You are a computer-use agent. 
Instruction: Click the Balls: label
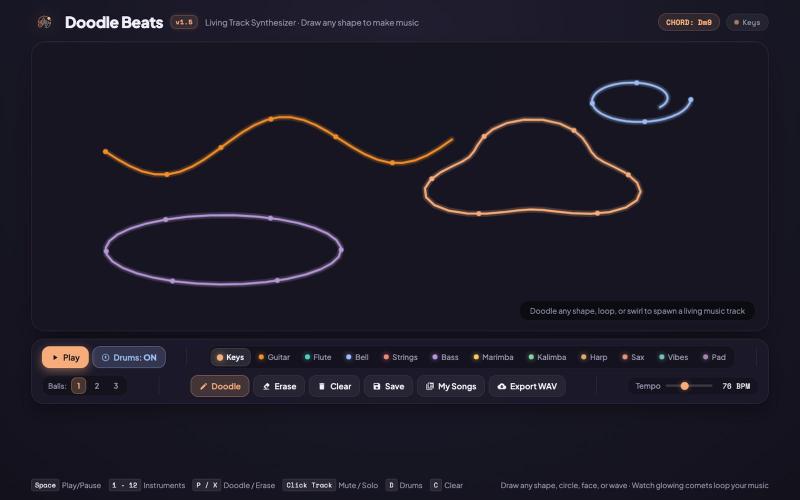click(57, 386)
